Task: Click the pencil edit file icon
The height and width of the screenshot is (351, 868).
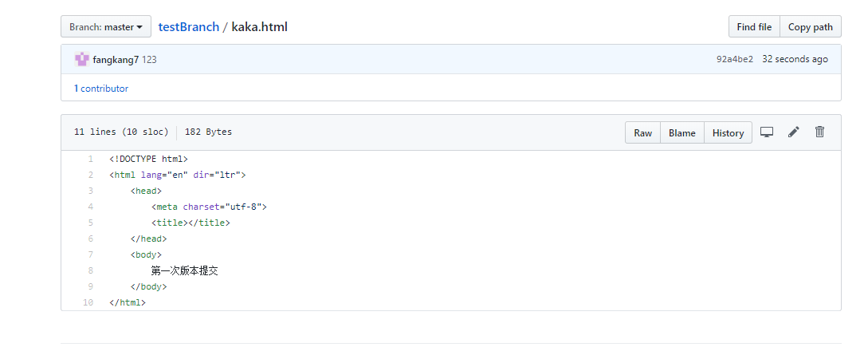Action: (793, 132)
